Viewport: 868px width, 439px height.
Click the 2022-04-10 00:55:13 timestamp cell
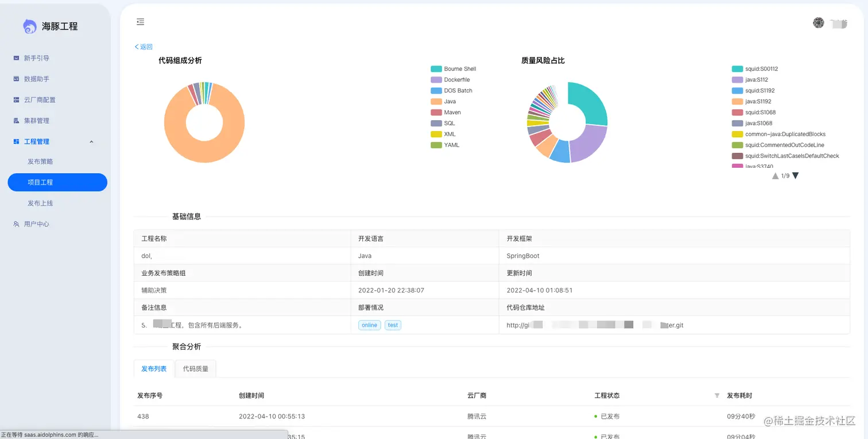272,417
